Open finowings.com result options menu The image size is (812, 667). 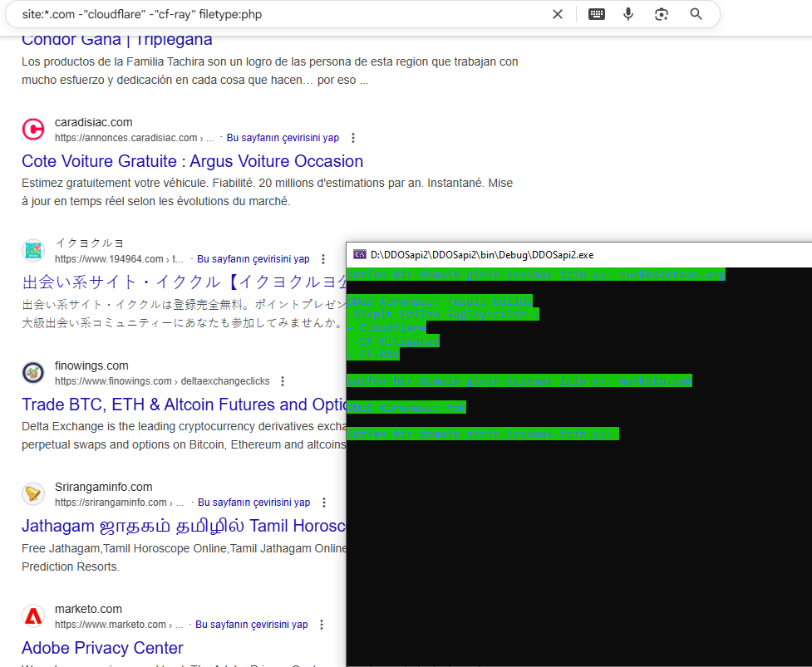coord(283,381)
